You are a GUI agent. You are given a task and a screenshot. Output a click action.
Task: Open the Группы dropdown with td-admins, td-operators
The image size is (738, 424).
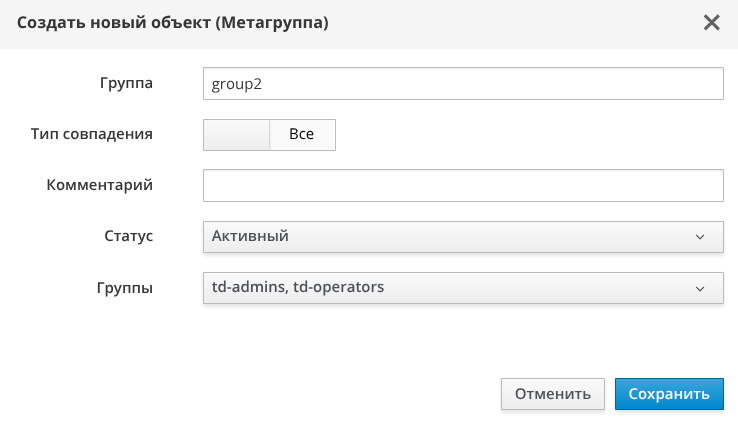coord(462,288)
